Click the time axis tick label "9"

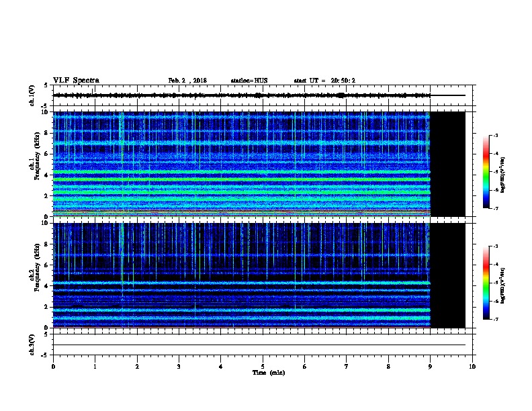click(x=430, y=367)
